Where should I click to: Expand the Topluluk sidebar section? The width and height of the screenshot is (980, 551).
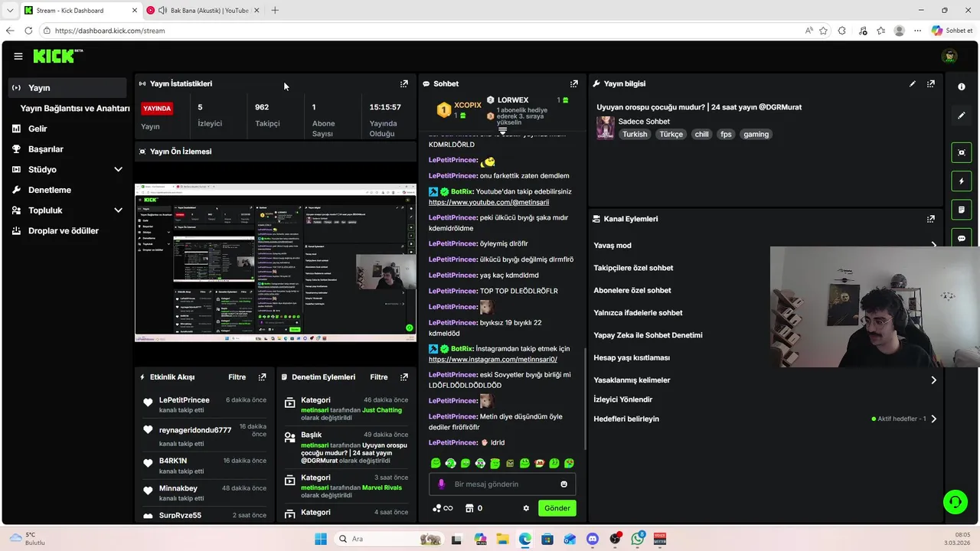(x=118, y=210)
